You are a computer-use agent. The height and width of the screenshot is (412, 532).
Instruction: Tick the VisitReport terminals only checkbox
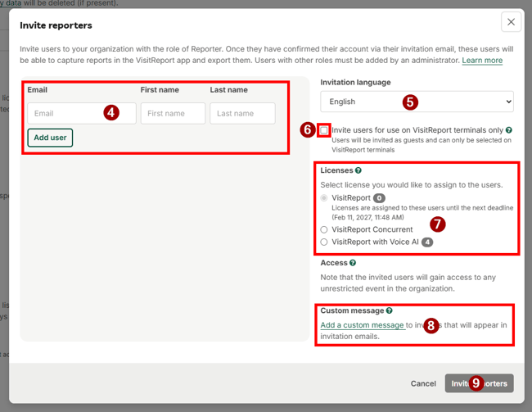click(324, 130)
